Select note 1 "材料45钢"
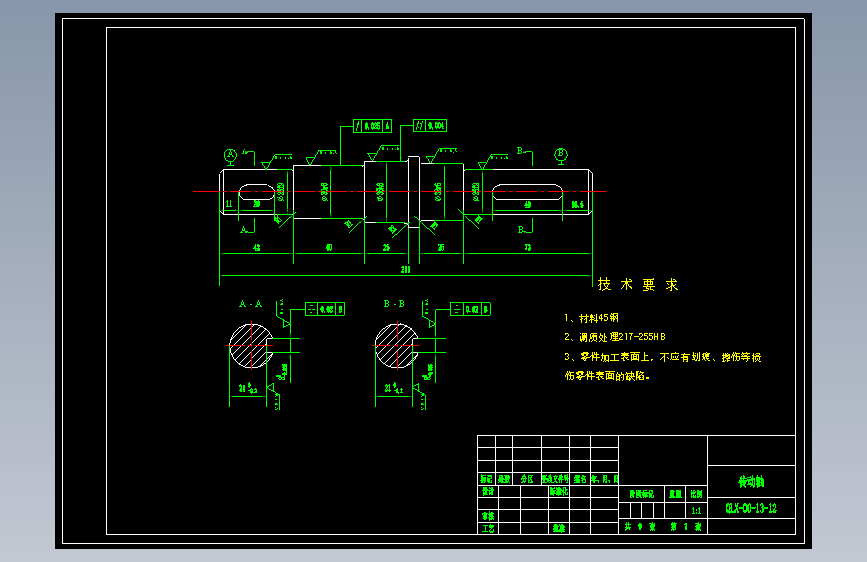 592,318
